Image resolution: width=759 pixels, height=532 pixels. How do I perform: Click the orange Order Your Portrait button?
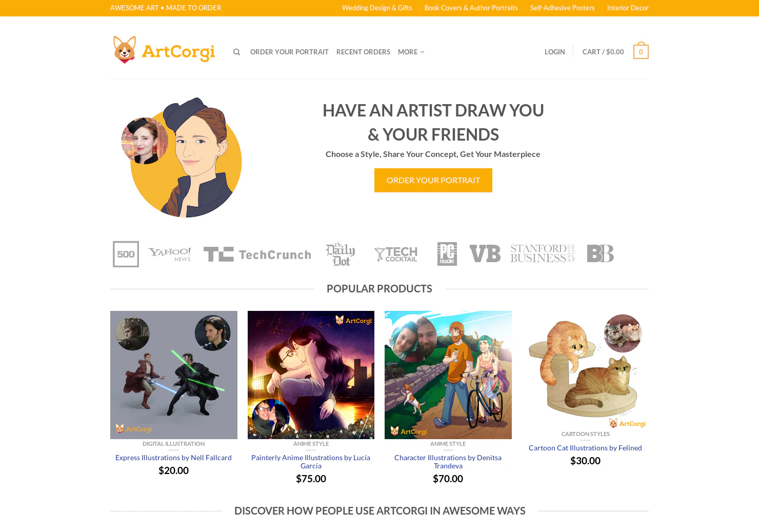pyautogui.click(x=433, y=180)
